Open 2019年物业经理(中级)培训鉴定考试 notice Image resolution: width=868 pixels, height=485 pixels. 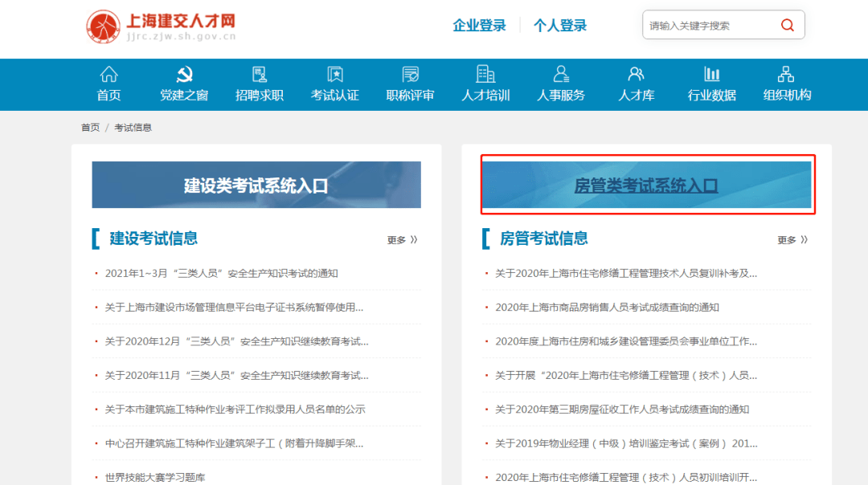tap(626, 443)
